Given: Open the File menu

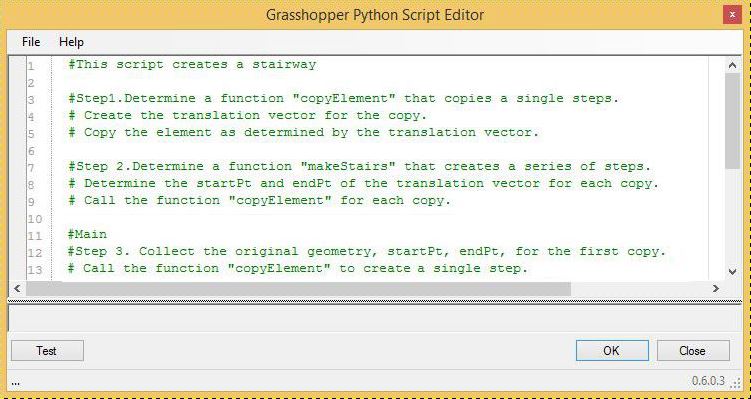Looking at the screenshot, I should (x=31, y=42).
